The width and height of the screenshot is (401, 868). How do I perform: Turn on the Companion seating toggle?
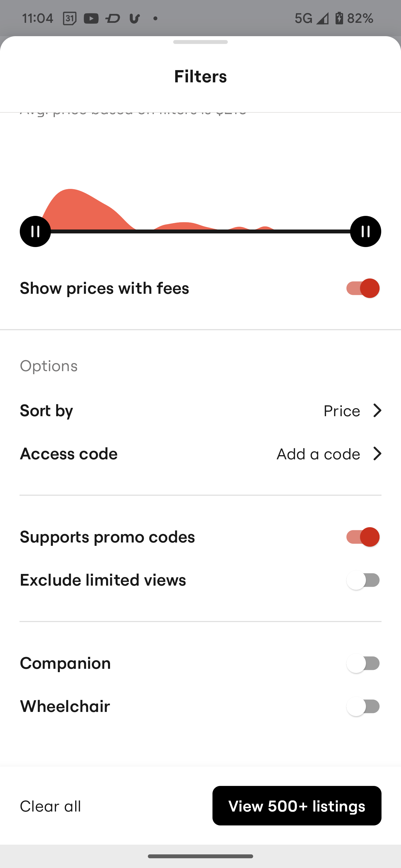click(363, 663)
